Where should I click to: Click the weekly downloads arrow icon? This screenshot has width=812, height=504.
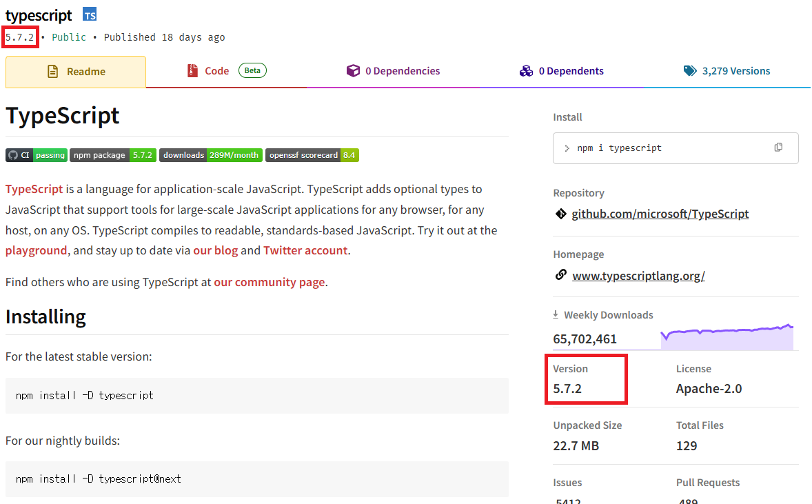[x=556, y=314]
